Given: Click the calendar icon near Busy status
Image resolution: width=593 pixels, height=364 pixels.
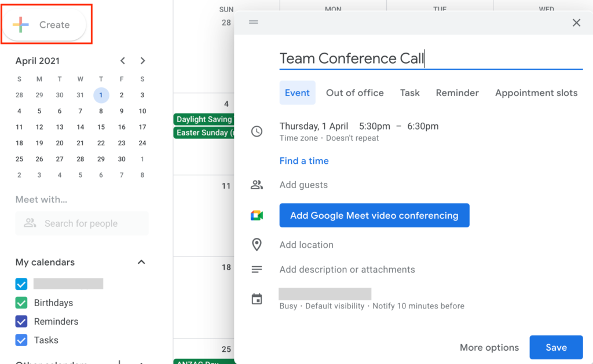Looking at the screenshot, I should (257, 299).
